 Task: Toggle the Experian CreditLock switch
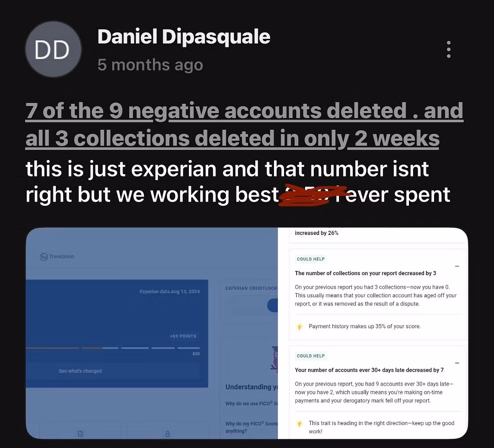click(273, 305)
